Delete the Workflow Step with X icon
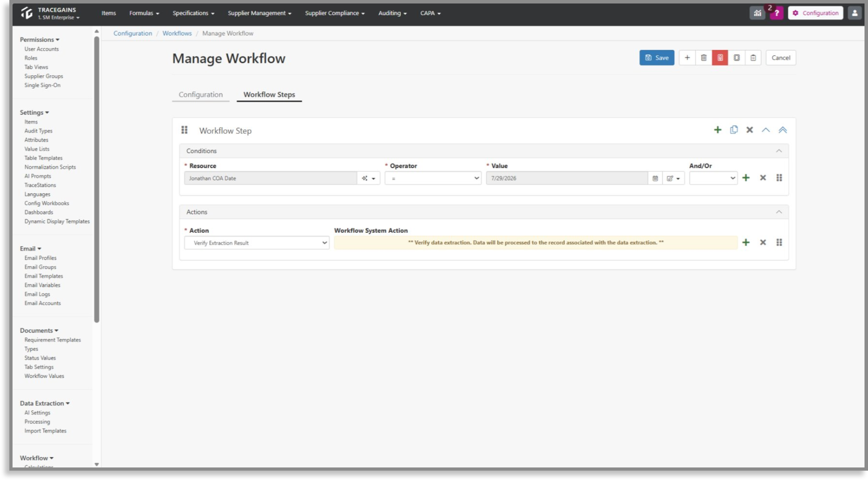The height and width of the screenshot is (480, 868). (x=750, y=130)
